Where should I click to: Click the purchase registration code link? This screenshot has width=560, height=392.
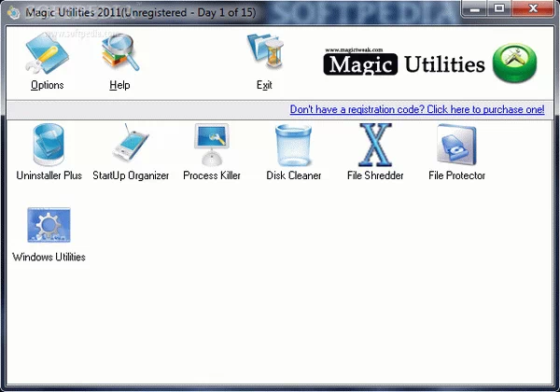coord(417,109)
